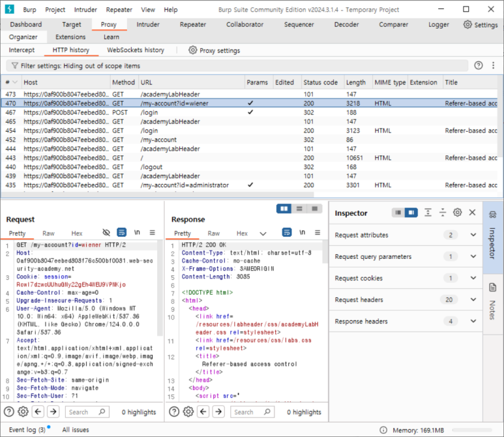Toggle Response pane line wrap icon

click(x=287, y=232)
